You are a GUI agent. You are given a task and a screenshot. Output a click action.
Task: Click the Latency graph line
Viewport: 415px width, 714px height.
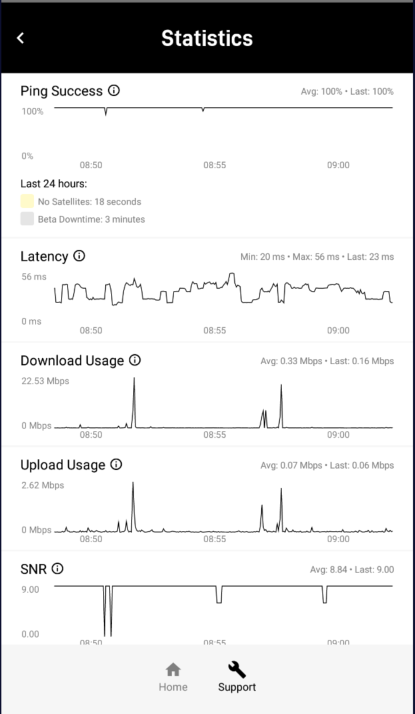223,289
